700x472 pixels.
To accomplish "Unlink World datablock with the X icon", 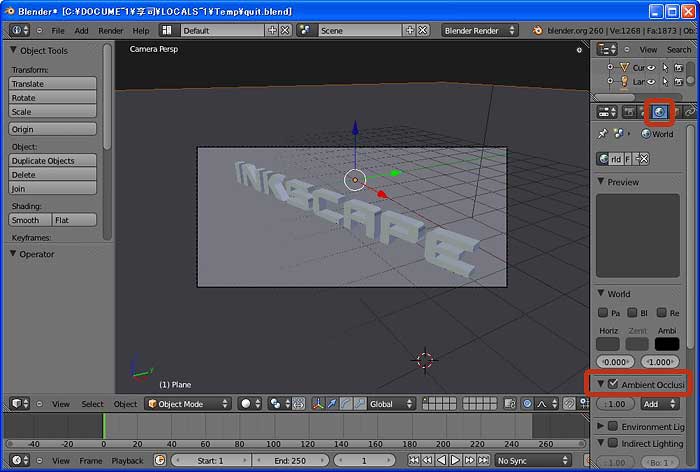I will [x=643, y=159].
